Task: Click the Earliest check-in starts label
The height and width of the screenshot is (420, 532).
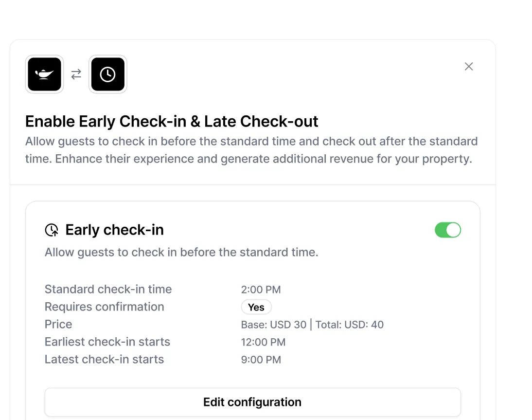Action: click(107, 342)
